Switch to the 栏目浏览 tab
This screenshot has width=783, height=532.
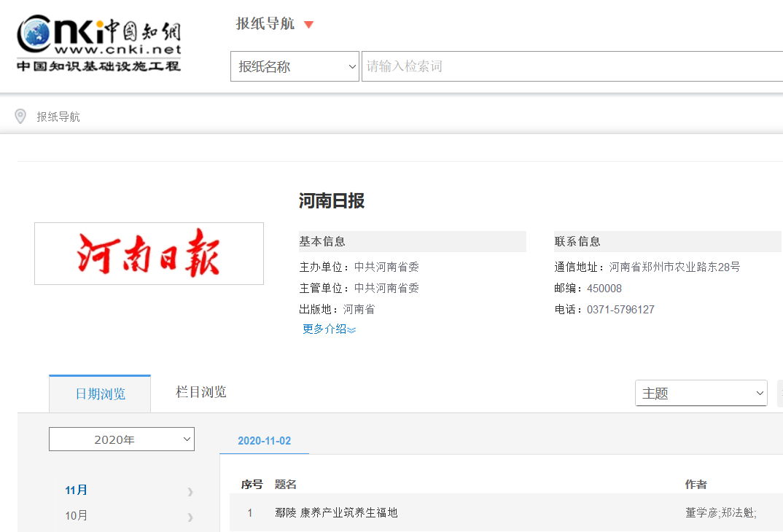201,392
